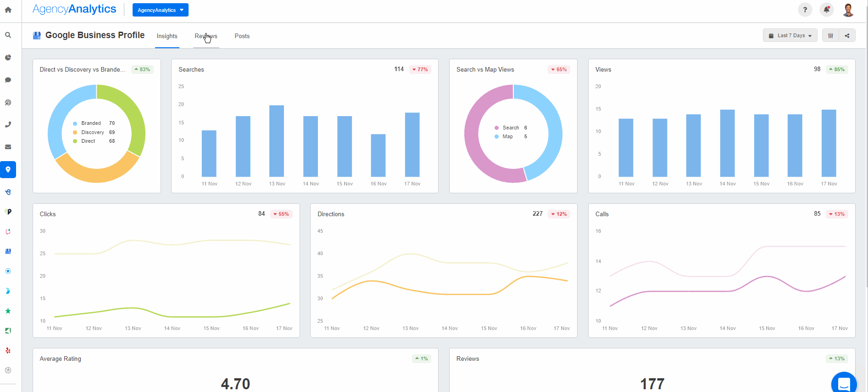
Task: Click the phone call tracking icon
Action: tap(8, 124)
